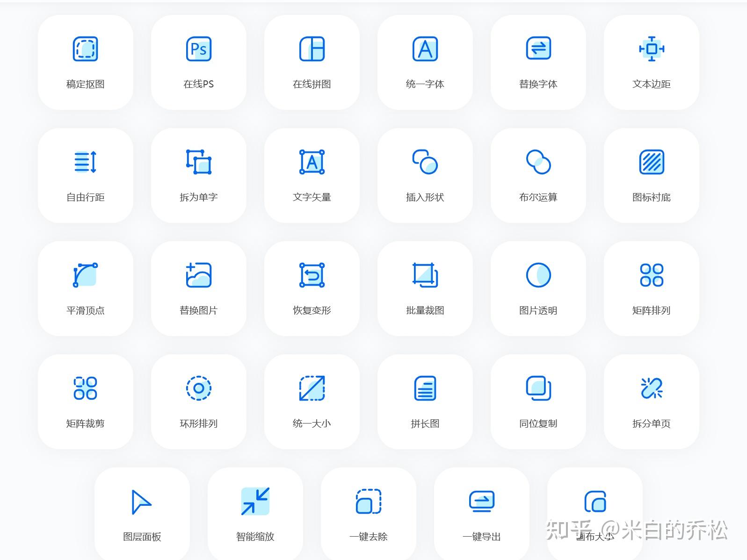Click the 文本边距 text label

[652, 84]
